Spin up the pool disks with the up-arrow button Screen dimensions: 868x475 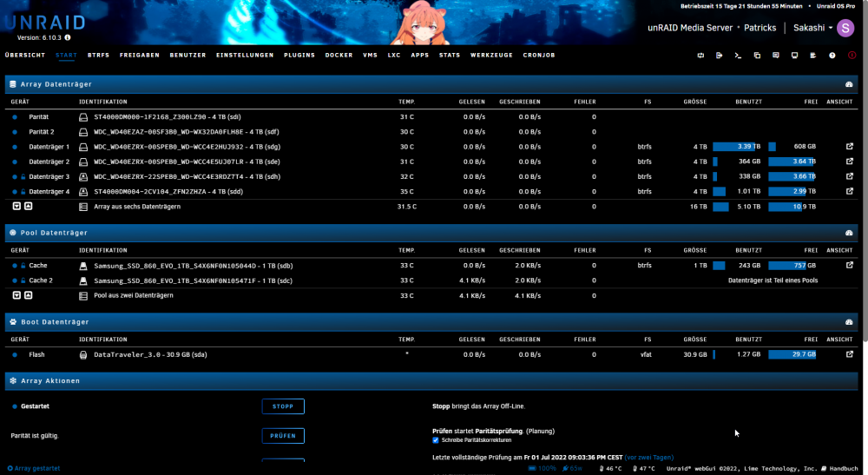(29, 295)
